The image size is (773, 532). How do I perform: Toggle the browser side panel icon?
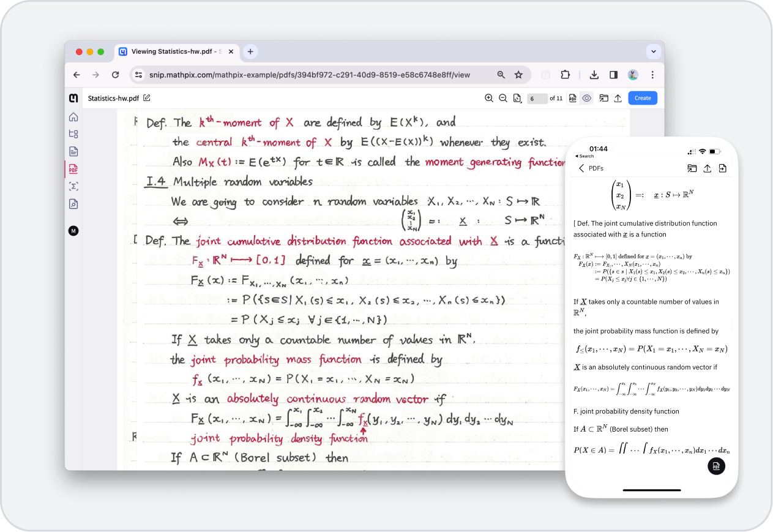pos(613,75)
